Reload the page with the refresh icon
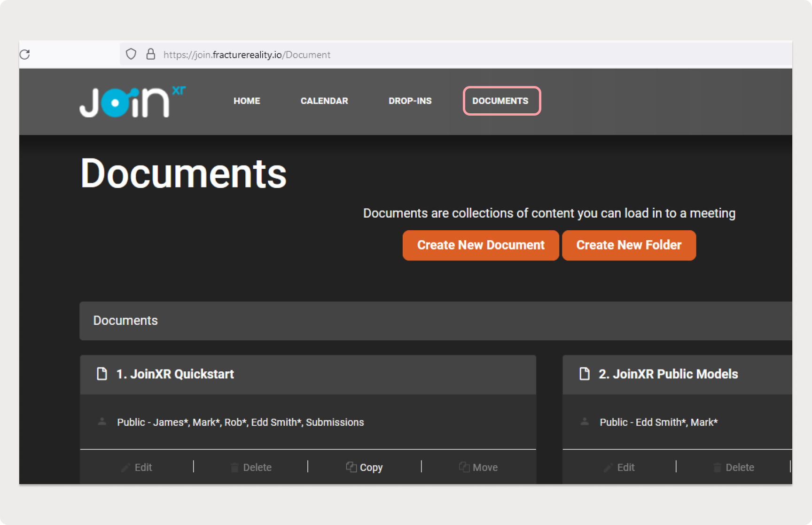The width and height of the screenshot is (812, 525). tap(25, 55)
